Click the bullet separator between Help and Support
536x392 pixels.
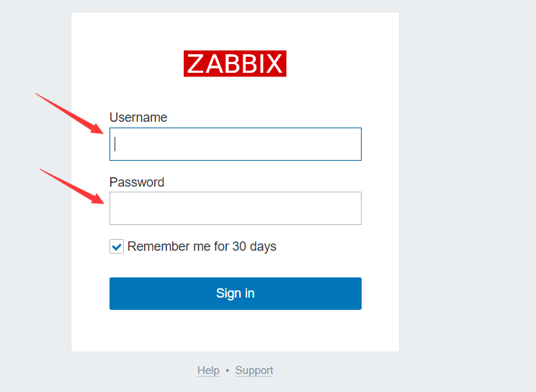point(227,370)
